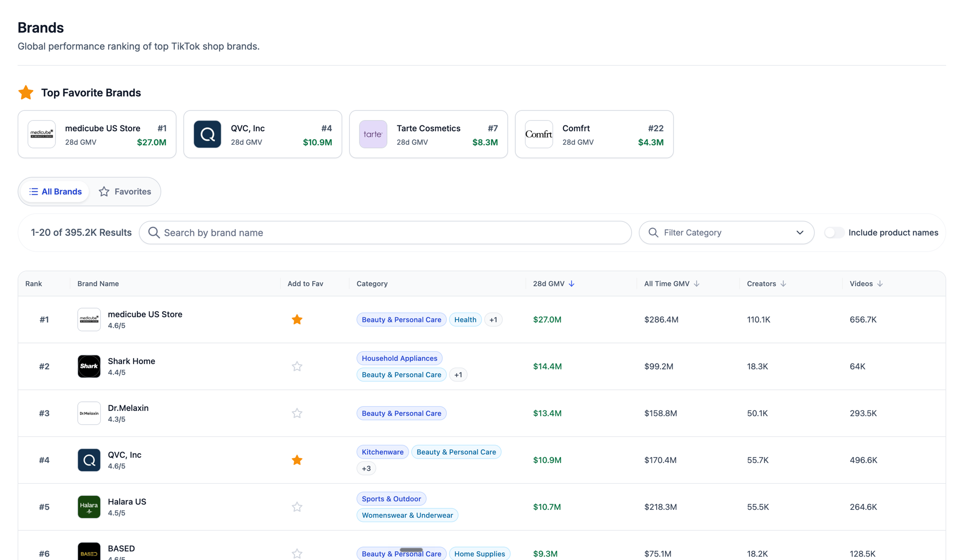Click the QVC logo in table row #4

click(x=89, y=460)
